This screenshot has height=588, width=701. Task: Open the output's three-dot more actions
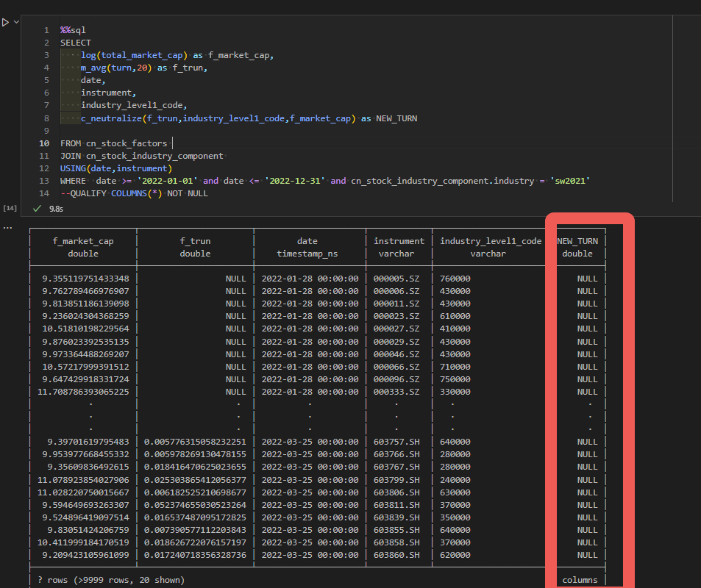(x=7, y=227)
